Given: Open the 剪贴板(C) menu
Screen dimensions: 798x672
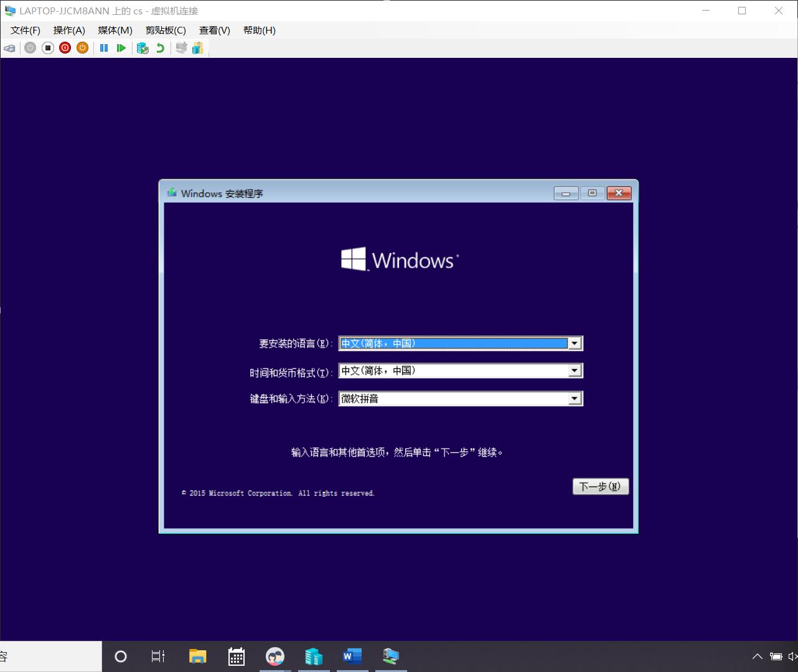Looking at the screenshot, I should coord(166,30).
